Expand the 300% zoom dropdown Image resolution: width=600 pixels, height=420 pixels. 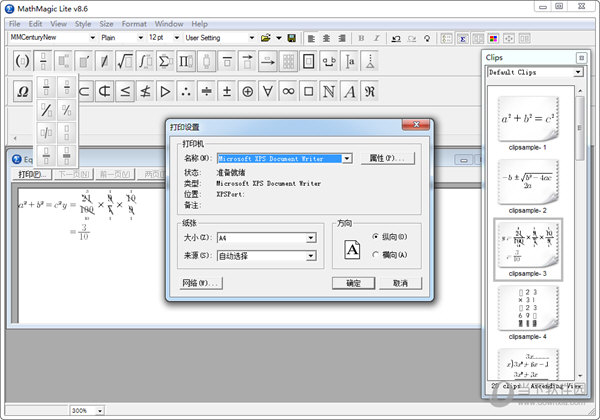[100, 410]
